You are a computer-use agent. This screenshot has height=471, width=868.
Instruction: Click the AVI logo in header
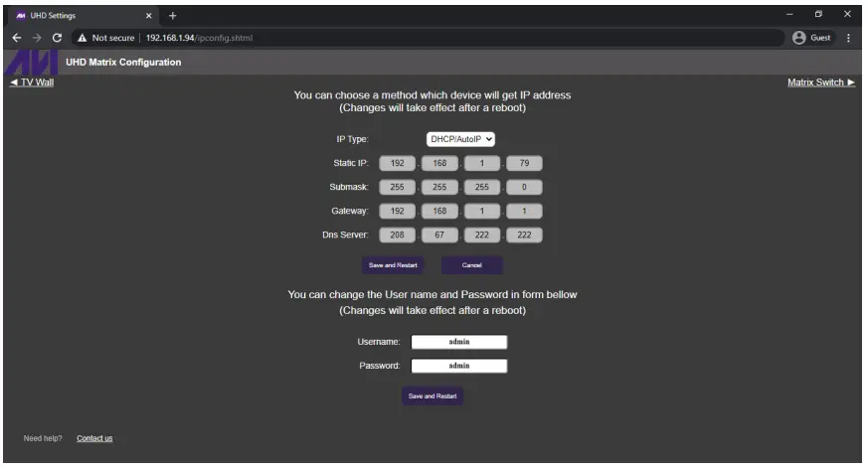32,63
